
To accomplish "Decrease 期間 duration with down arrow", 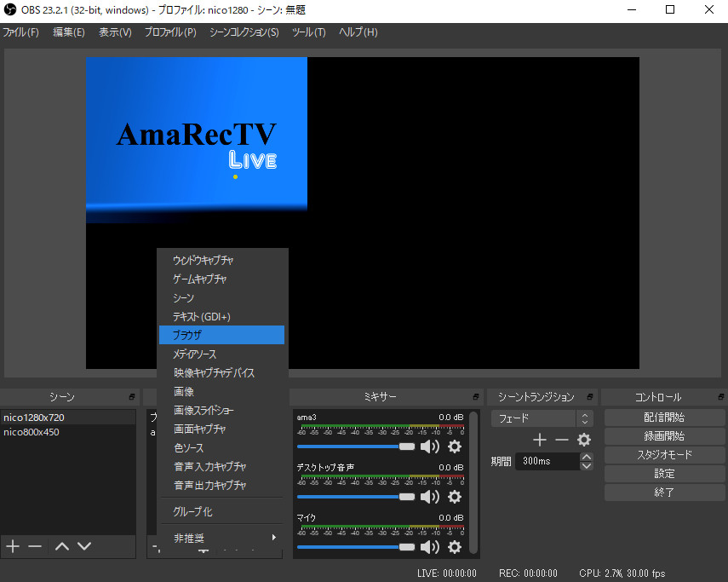I will pos(587,466).
